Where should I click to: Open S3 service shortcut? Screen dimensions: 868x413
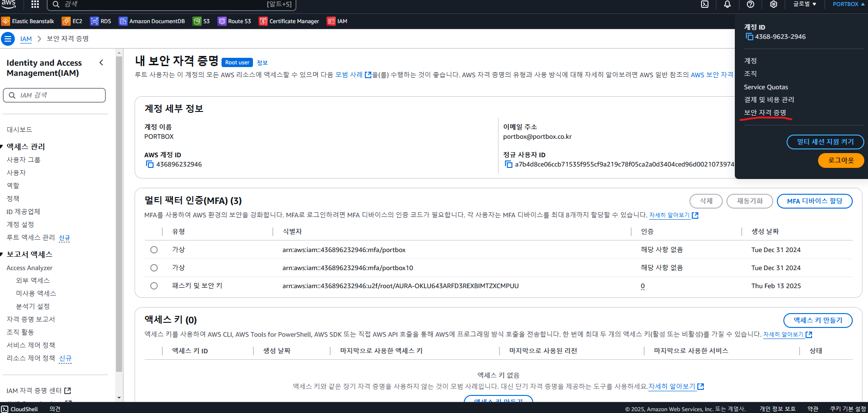coord(202,21)
